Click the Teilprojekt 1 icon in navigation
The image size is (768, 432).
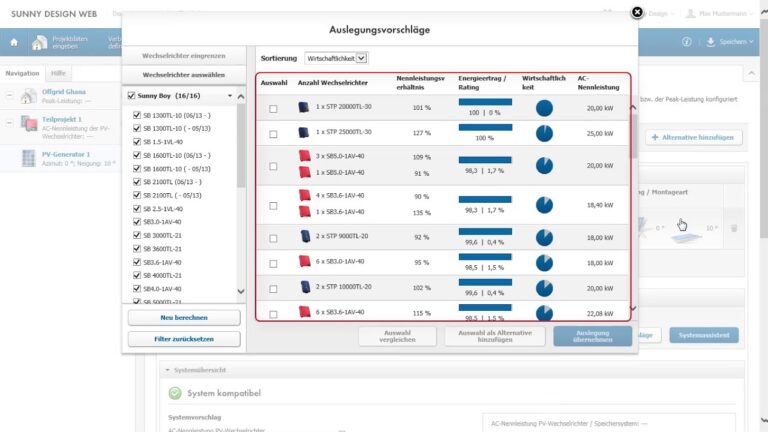tap(29, 123)
